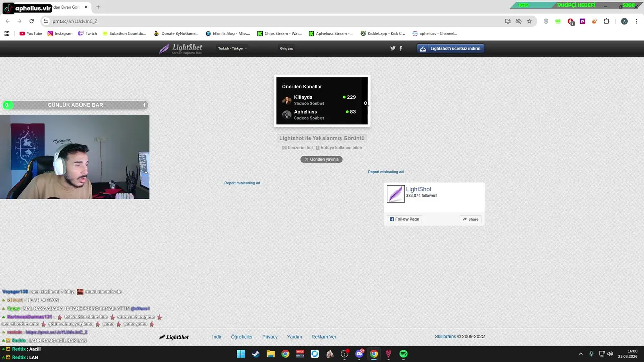The width and height of the screenshot is (644, 362).
Task: Click the browser forward arrow
Action: tap(19, 21)
